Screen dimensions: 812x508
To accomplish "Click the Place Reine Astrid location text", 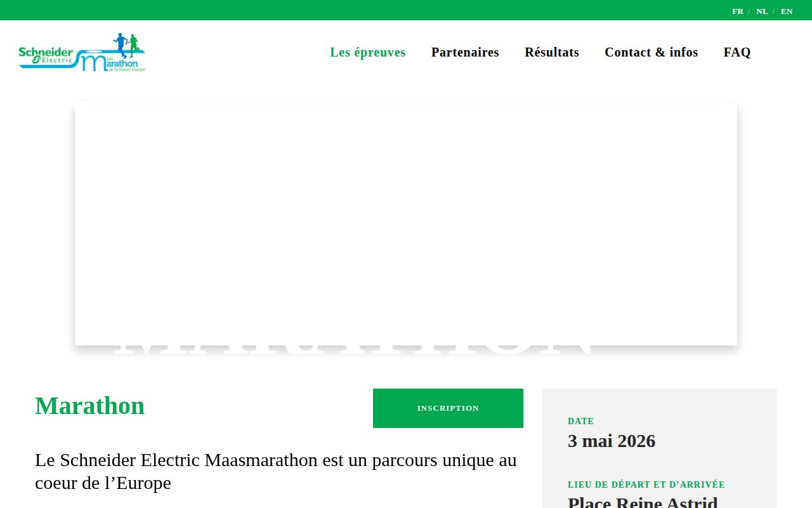I will [x=643, y=502].
